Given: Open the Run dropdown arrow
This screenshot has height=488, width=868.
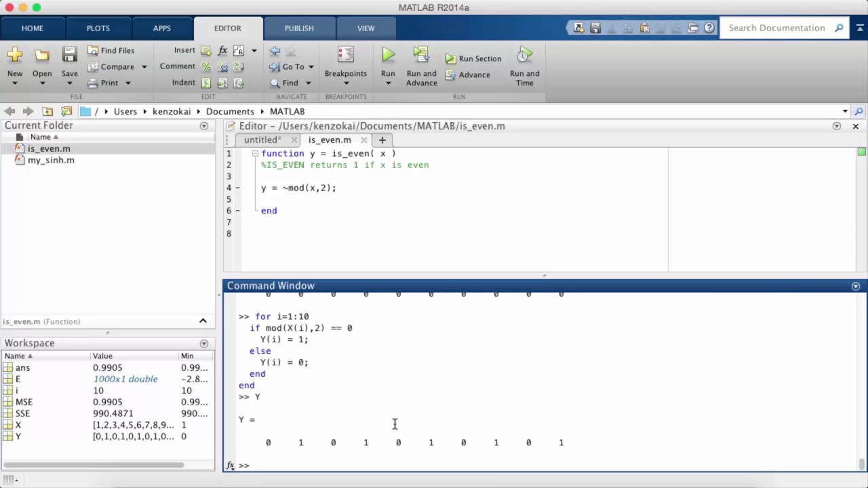Looking at the screenshot, I should click(388, 83).
